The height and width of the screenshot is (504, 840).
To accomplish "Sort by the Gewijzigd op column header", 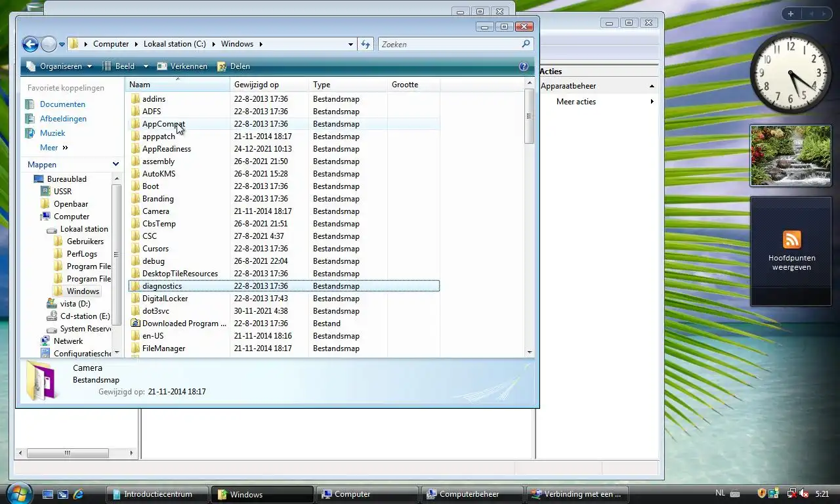I will tap(269, 85).
